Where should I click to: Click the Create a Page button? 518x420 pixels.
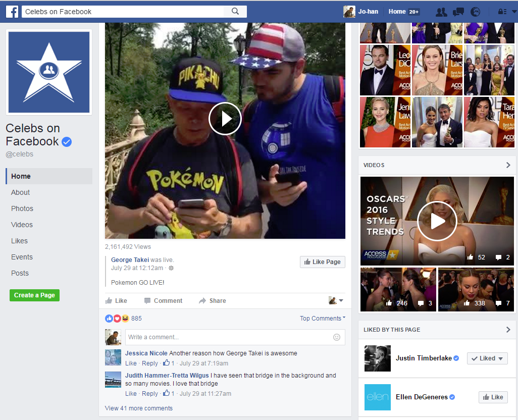(35, 295)
